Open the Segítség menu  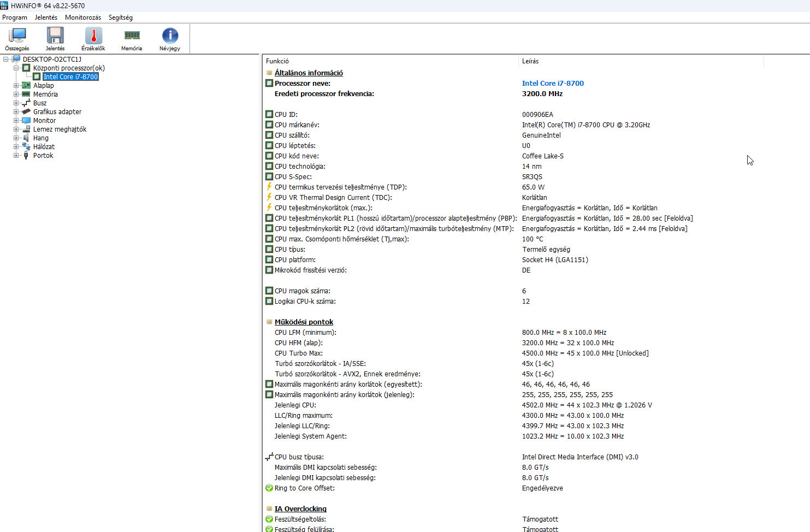point(120,17)
